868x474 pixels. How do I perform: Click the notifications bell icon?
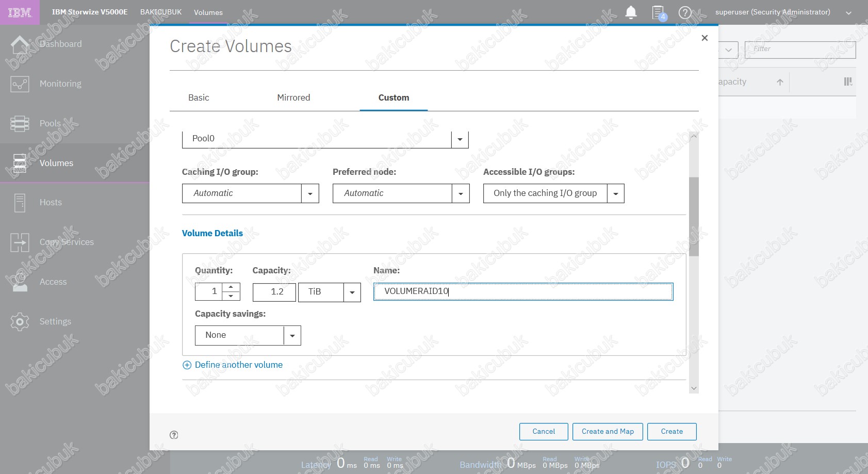point(631,12)
